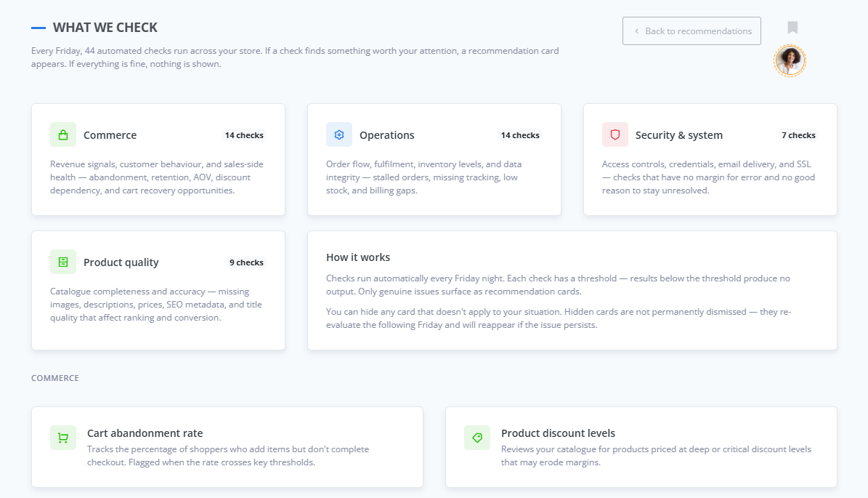The image size is (868, 498).
Task: Click the Cart abandonment rate title
Action: pyautogui.click(x=145, y=433)
